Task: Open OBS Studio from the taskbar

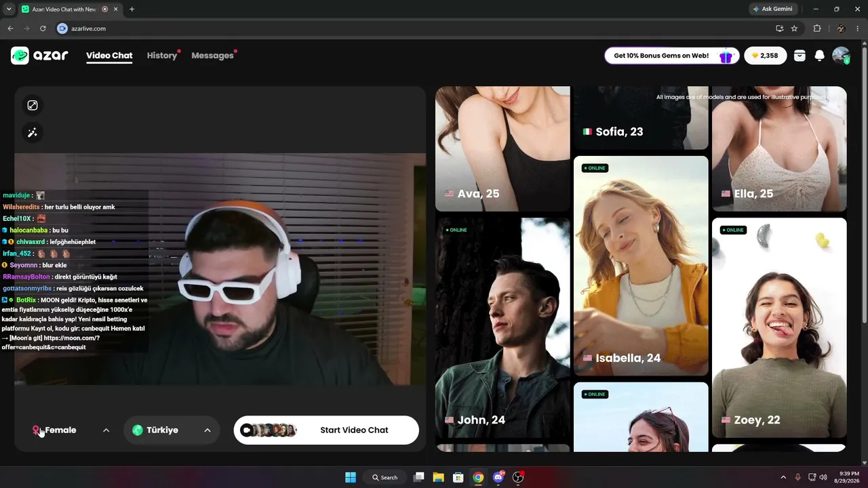Action: point(518,477)
